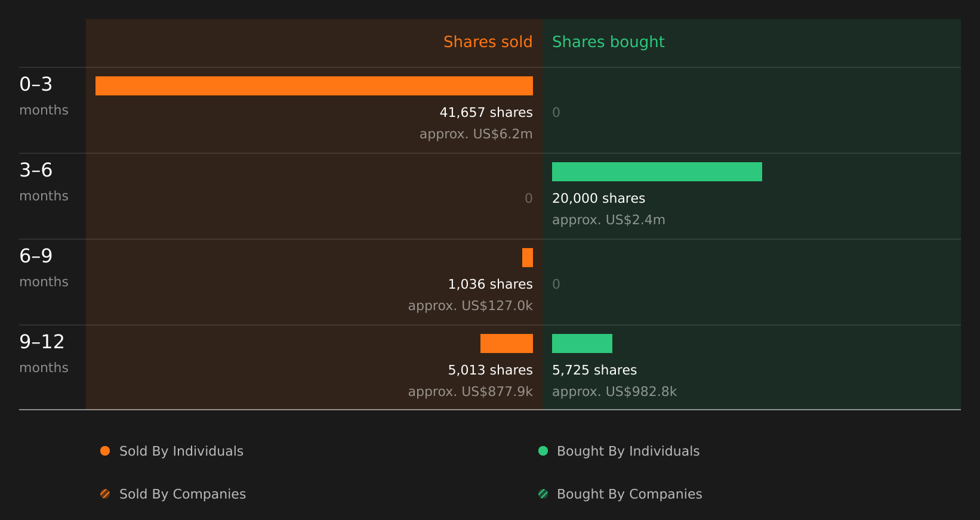Select the Bought By Individuals legend label
Screen dimensions: 980x520
(x=628, y=451)
